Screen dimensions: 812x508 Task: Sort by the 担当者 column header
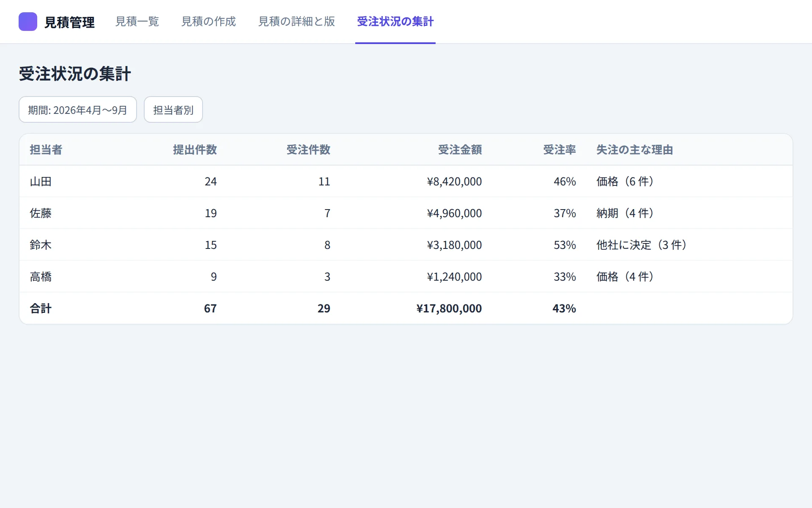(x=46, y=149)
